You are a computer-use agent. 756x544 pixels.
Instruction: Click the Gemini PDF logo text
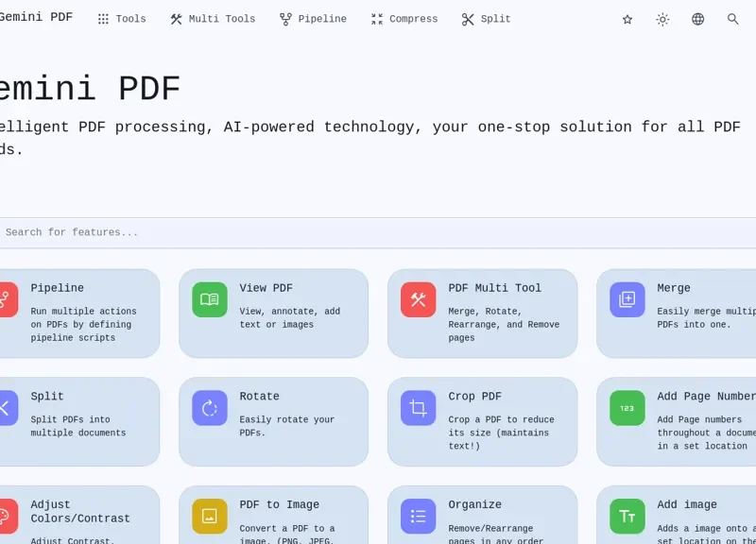36,17
